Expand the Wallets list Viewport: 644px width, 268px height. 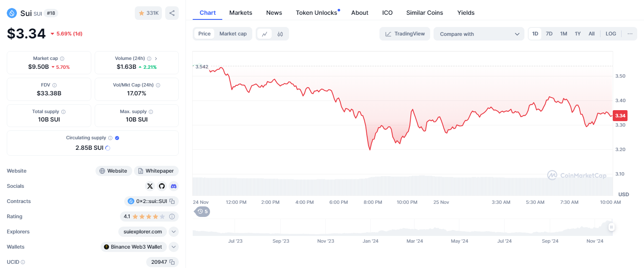[173, 246]
